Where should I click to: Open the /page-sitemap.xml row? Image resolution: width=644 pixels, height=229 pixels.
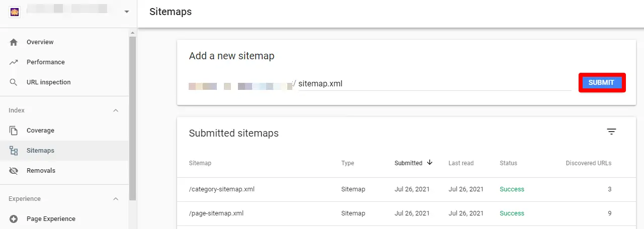pos(216,213)
